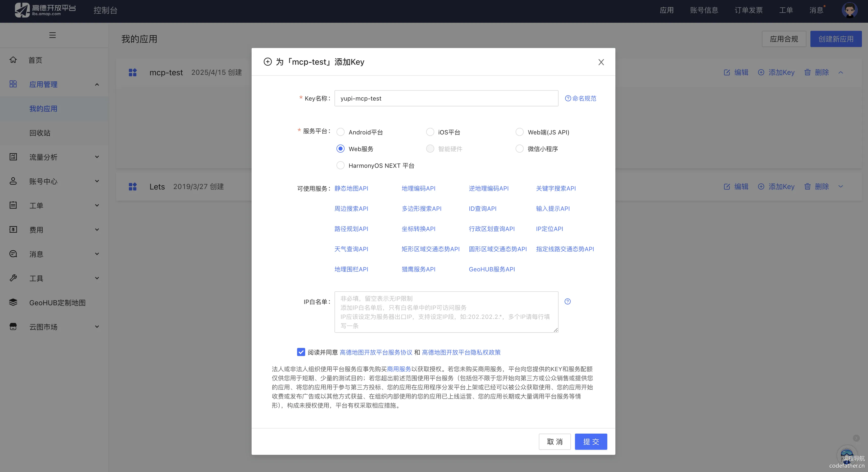Click the help icon next to IP白名单
The width and height of the screenshot is (868, 472).
click(567, 301)
